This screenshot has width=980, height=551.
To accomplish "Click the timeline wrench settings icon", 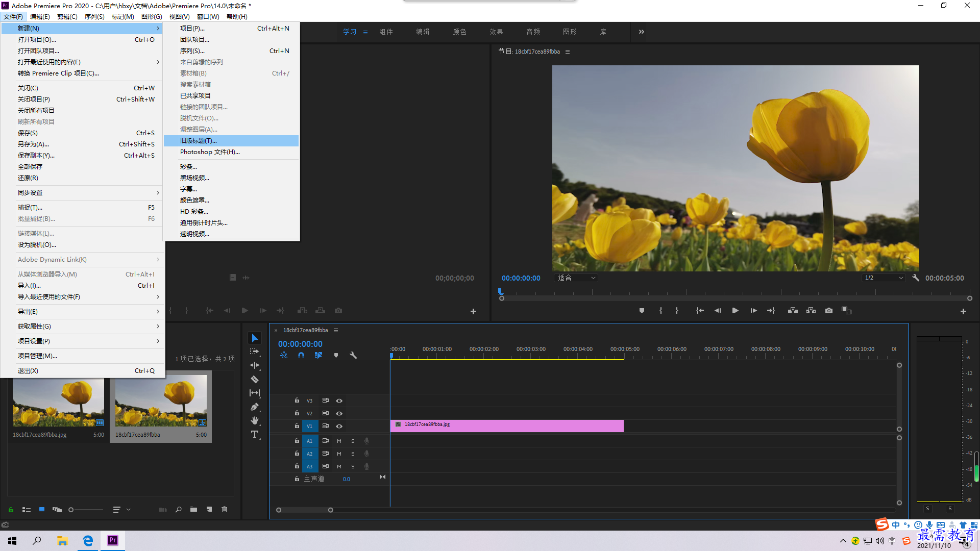I will [353, 355].
